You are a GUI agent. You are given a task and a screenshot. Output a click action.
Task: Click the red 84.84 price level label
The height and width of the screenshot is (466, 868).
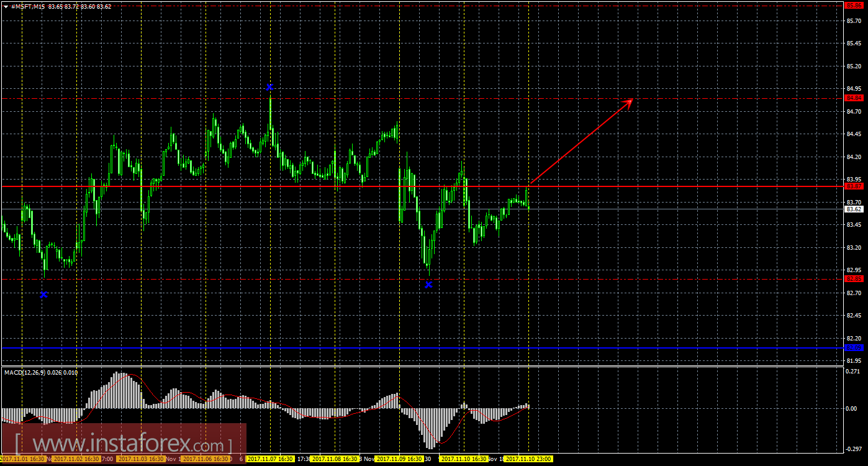point(854,98)
